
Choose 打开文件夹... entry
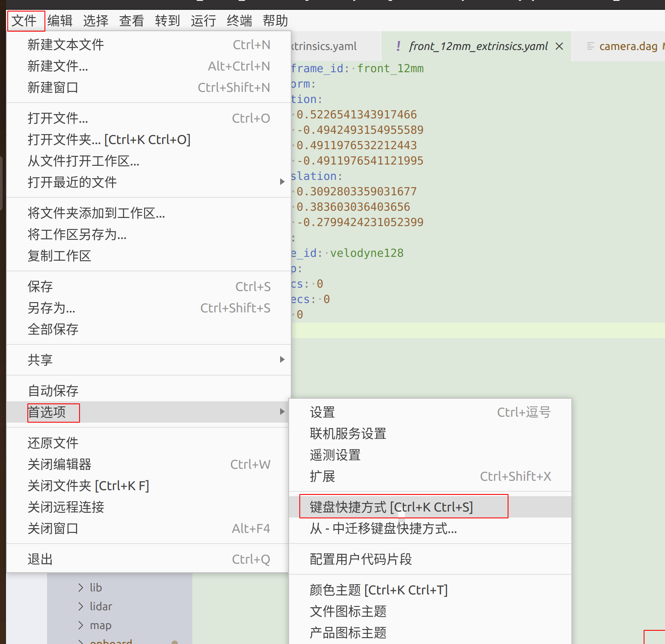(149, 139)
